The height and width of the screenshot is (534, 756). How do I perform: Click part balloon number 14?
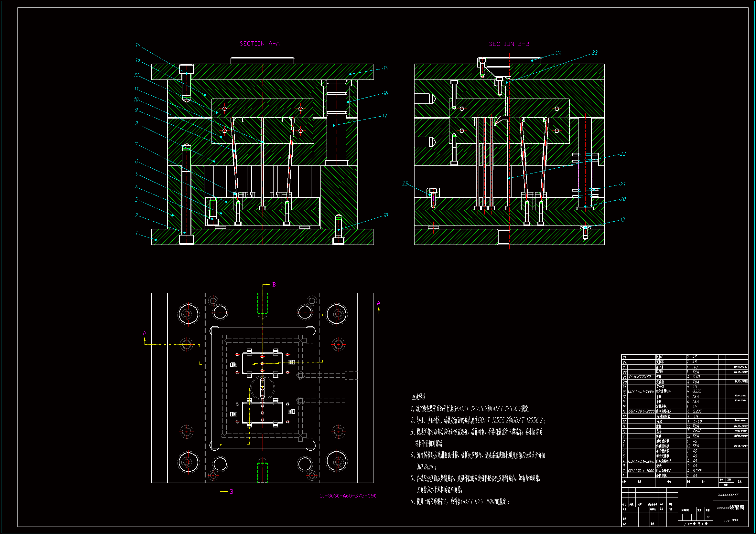(138, 45)
